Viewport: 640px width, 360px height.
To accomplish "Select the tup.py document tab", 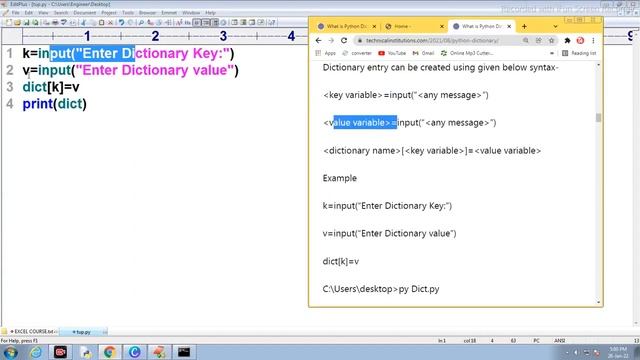I will click(x=82, y=332).
